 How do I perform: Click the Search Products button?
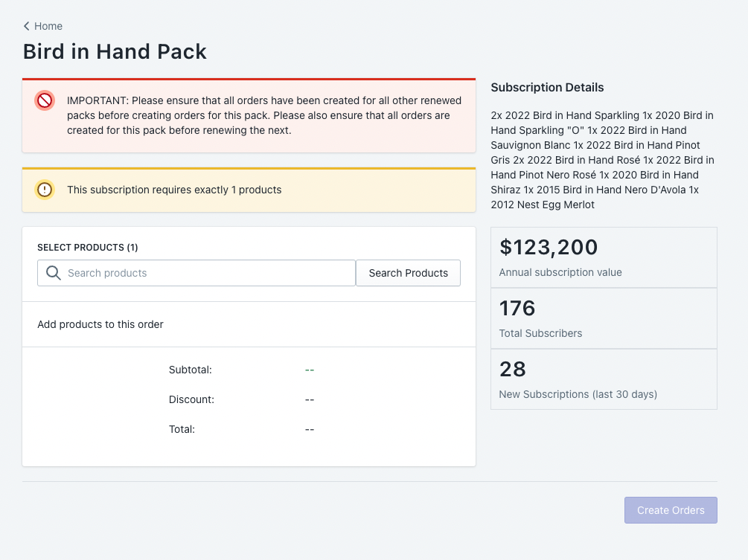(409, 273)
